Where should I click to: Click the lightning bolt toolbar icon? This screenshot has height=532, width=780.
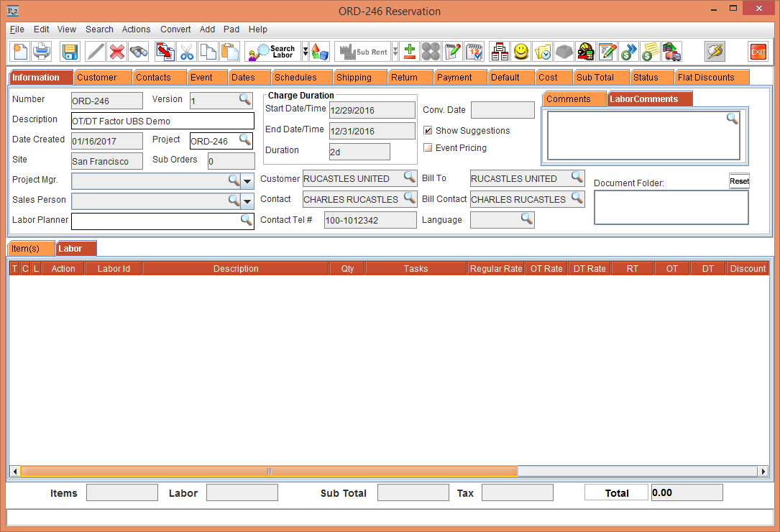[715, 52]
